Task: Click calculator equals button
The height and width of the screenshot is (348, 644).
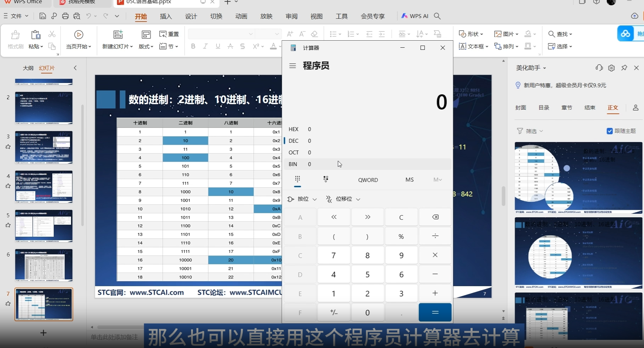Action: coord(435,312)
